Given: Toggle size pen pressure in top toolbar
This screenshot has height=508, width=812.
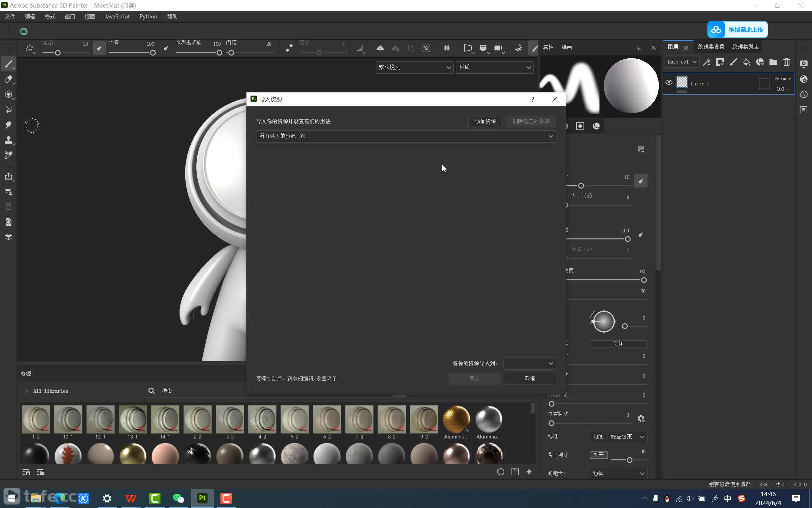Looking at the screenshot, I should click(x=99, y=48).
